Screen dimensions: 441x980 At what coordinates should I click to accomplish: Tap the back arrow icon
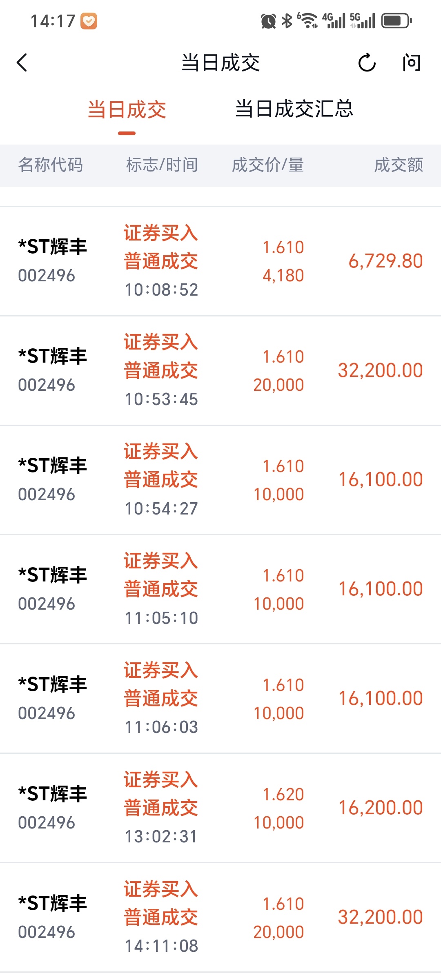22,63
